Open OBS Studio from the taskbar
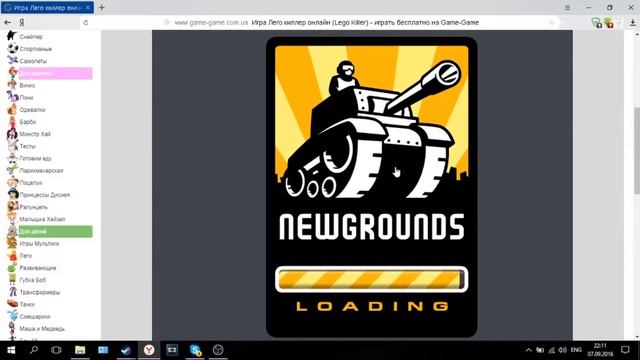 [x=218, y=350]
